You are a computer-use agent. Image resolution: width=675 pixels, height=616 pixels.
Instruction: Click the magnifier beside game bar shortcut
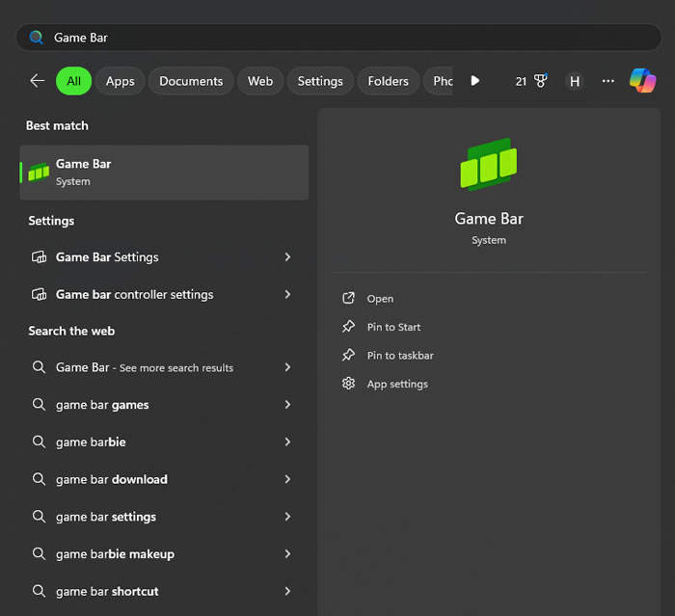[39, 592]
